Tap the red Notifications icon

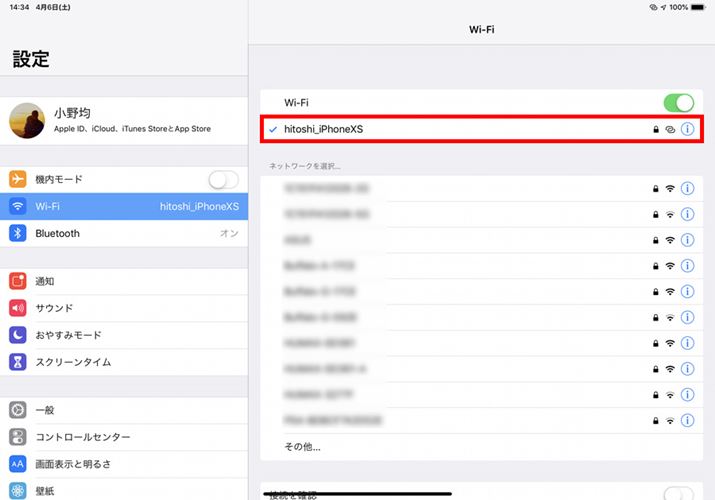point(17,281)
